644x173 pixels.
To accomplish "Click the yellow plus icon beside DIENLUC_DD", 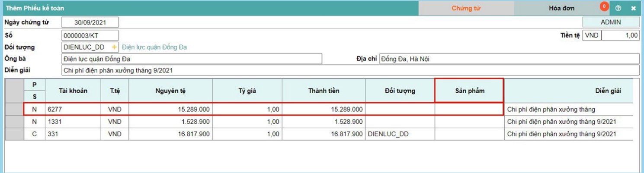I will pos(114,47).
